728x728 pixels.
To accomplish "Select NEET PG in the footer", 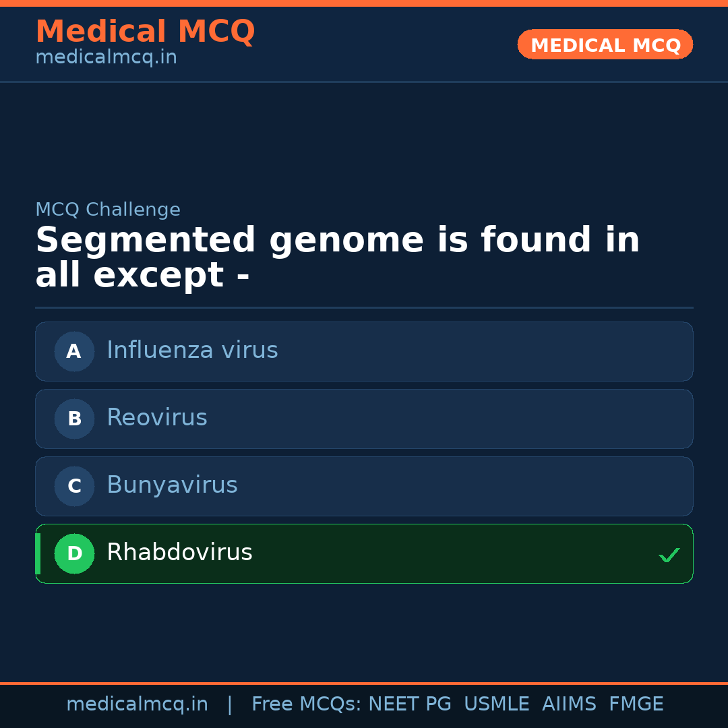I will coord(410,704).
